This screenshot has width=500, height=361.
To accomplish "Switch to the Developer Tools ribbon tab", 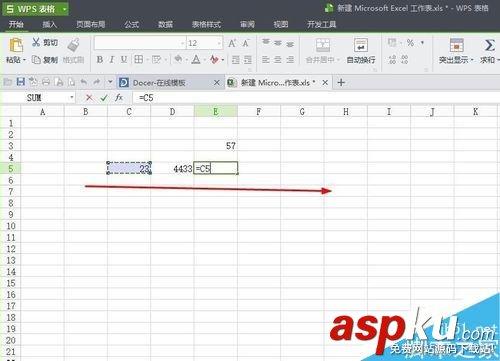I will point(321,24).
